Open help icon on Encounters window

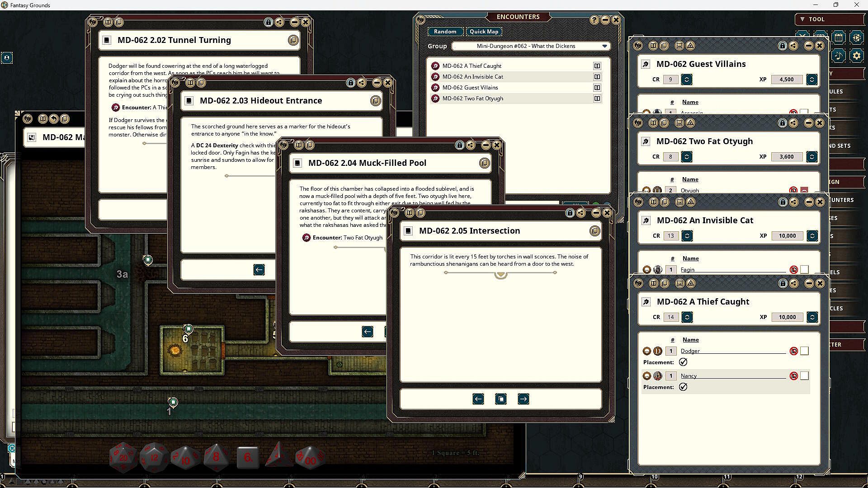(594, 20)
